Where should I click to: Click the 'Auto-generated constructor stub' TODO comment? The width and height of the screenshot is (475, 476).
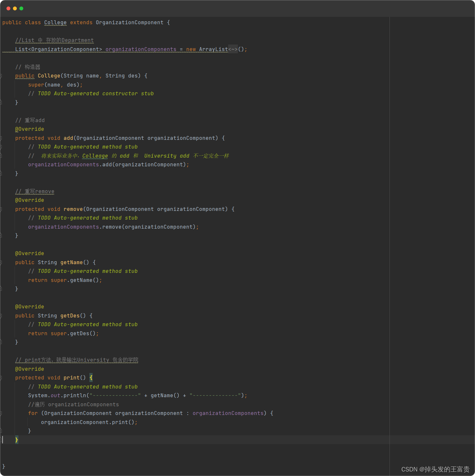104,94
